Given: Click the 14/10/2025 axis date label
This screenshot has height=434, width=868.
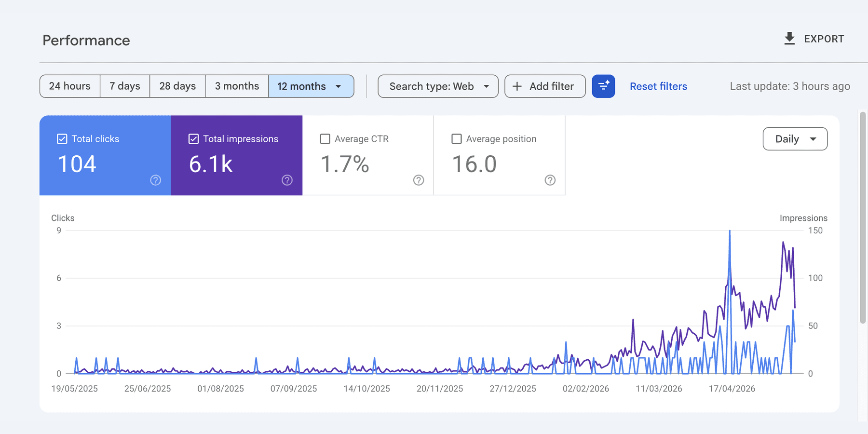Looking at the screenshot, I should pos(367,389).
